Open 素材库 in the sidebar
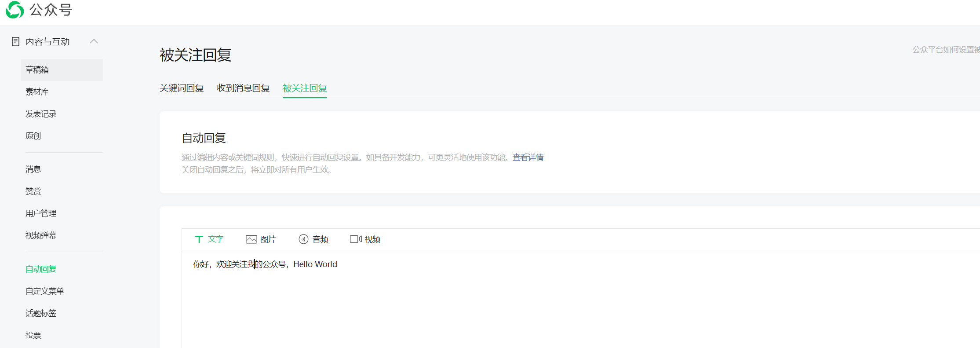Viewport: 980px width, 348px height. point(37,92)
